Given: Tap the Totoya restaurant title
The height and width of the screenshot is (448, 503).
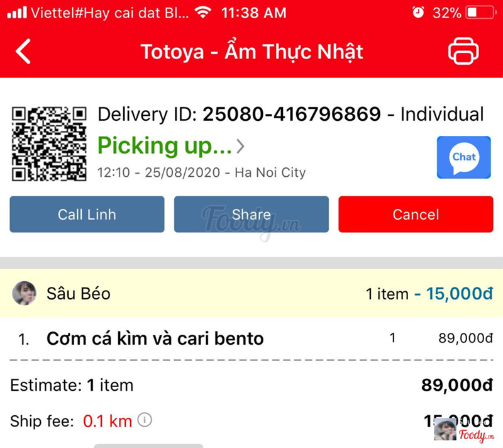Looking at the screenshot, I should (x=251, y=51).
